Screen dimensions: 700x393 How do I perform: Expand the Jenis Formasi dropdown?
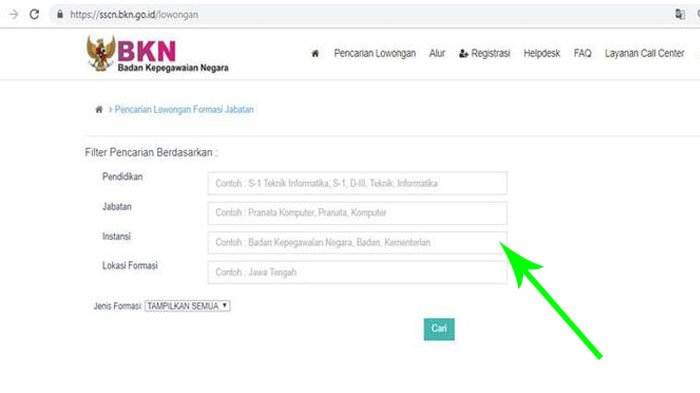pyautogui.click(x=188, y=306)
